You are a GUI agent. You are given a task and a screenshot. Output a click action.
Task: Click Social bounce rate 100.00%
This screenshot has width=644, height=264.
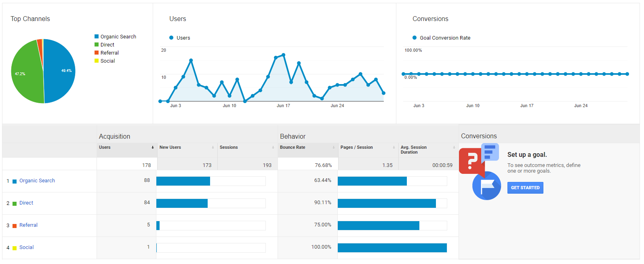tap(321, 247)
